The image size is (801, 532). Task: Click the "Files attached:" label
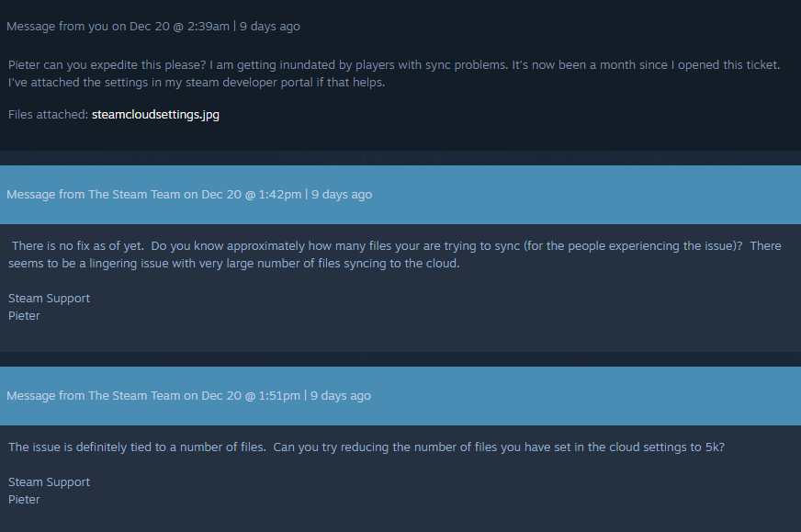click(48, 115)
